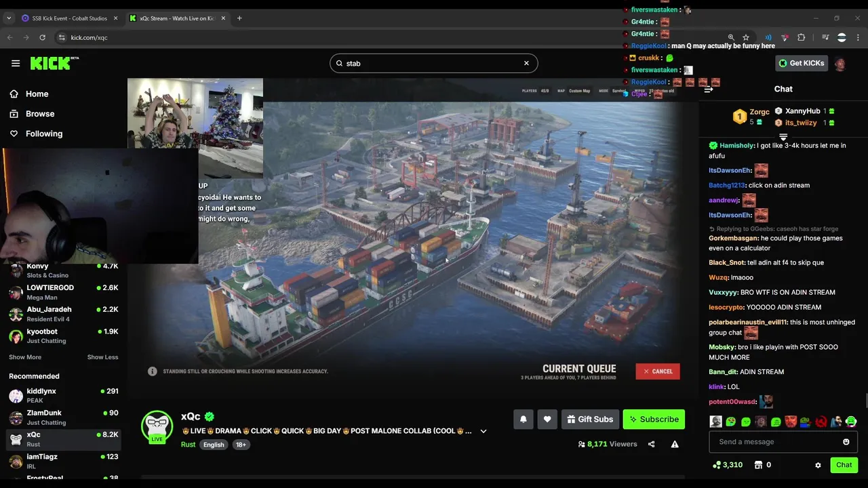Open Konvy channel in sidebar
This screenshot has height=488, width=868.
(x=63, y=270)
